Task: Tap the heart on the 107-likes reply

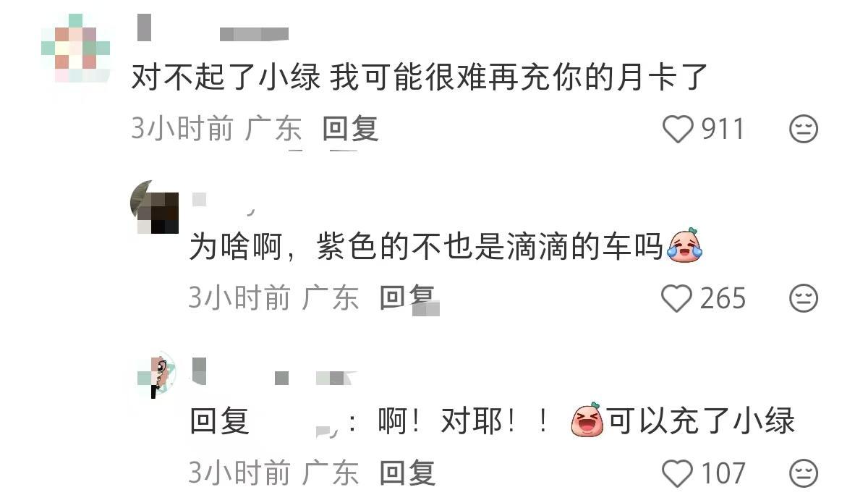Action: point(678,473)
